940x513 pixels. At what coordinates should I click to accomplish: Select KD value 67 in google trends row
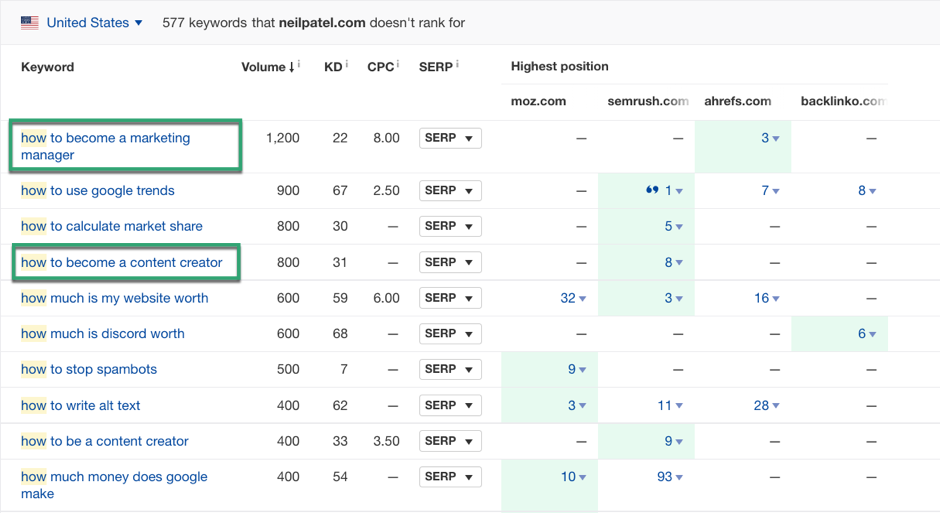[x=340, y=191]
